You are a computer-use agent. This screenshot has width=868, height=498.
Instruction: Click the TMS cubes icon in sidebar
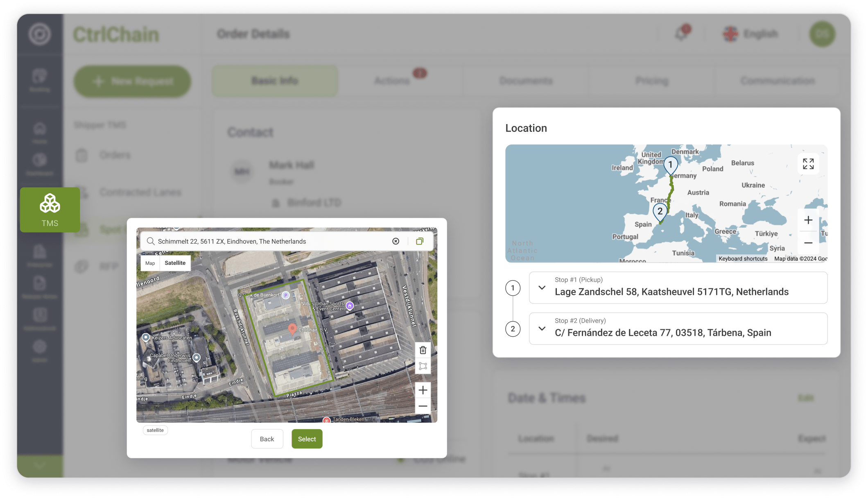coord(50,204)
